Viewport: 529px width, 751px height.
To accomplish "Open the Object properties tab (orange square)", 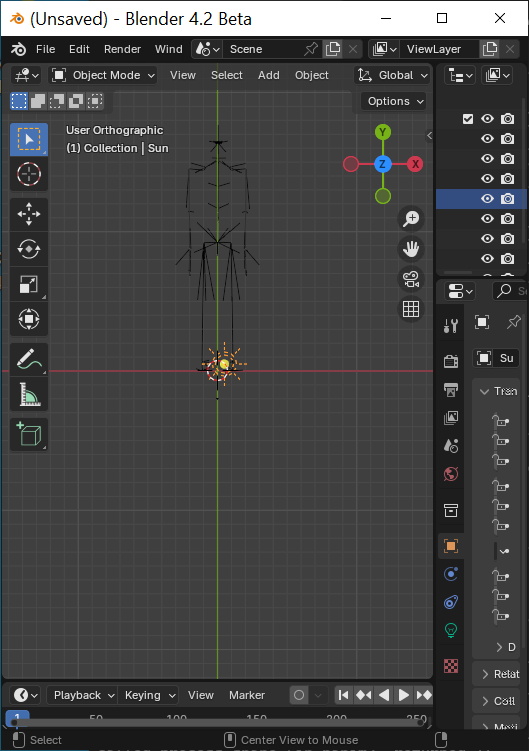I will pos(451,546).
